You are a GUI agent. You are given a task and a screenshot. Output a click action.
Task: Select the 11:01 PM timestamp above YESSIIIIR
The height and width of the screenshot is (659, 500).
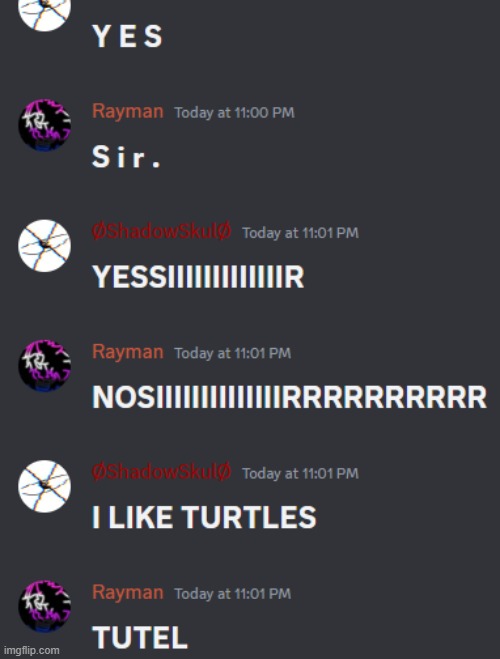300,233
